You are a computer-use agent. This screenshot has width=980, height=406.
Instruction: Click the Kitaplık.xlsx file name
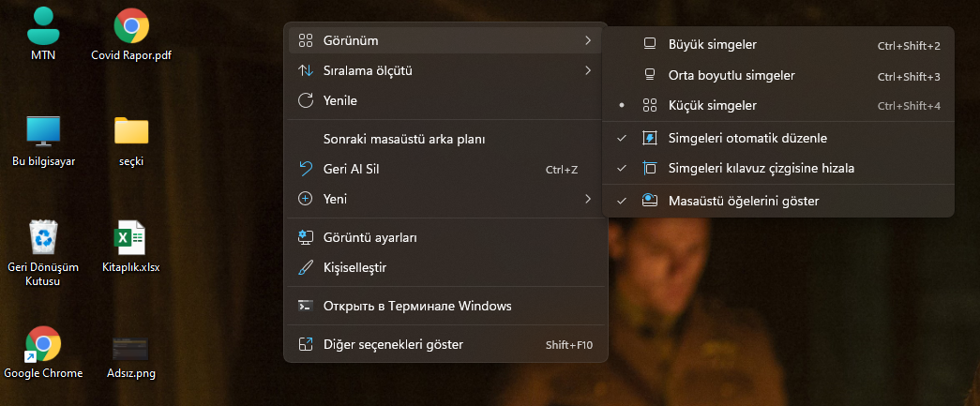coord(130,267)
